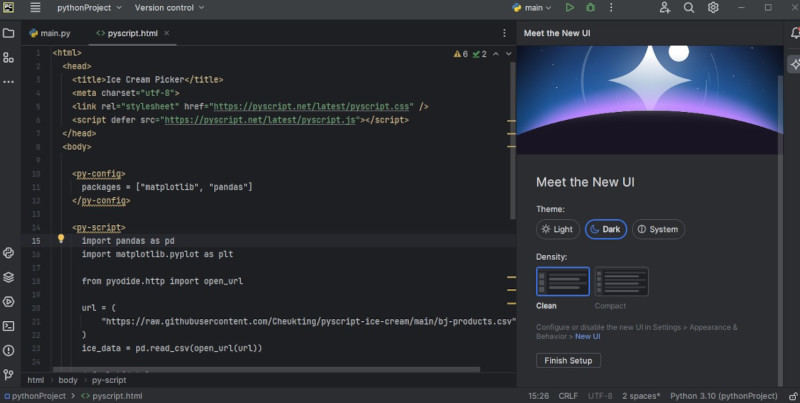
Task: Open the main hamburger menu
Action: click(x=35, y=8)
